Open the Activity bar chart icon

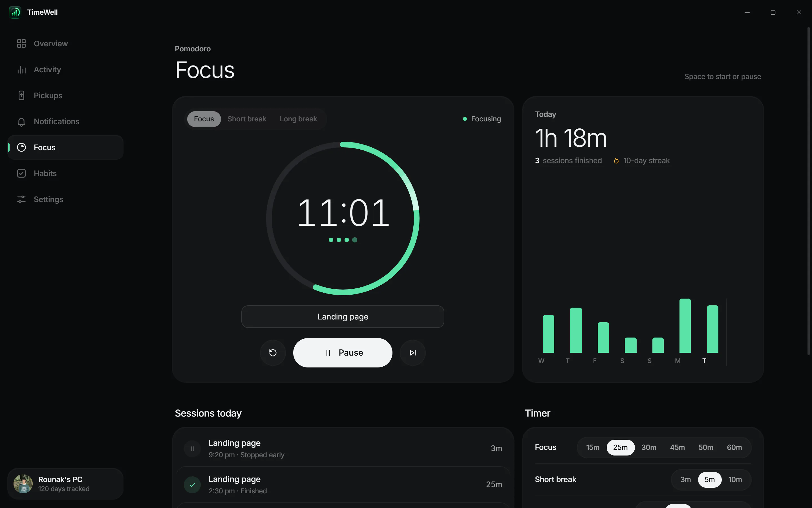click(x=21, y=69)
